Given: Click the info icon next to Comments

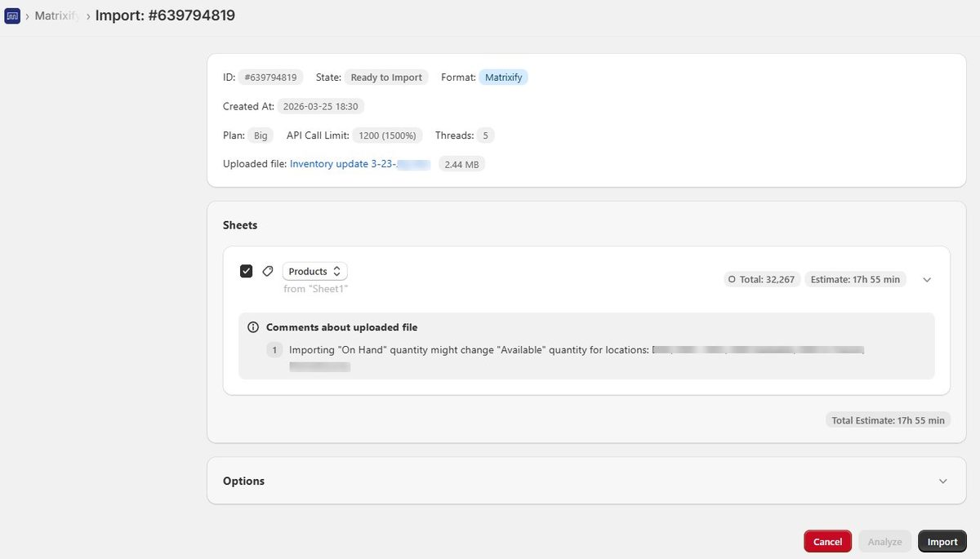Looking at the screenshot, I should tap(253, 327).
